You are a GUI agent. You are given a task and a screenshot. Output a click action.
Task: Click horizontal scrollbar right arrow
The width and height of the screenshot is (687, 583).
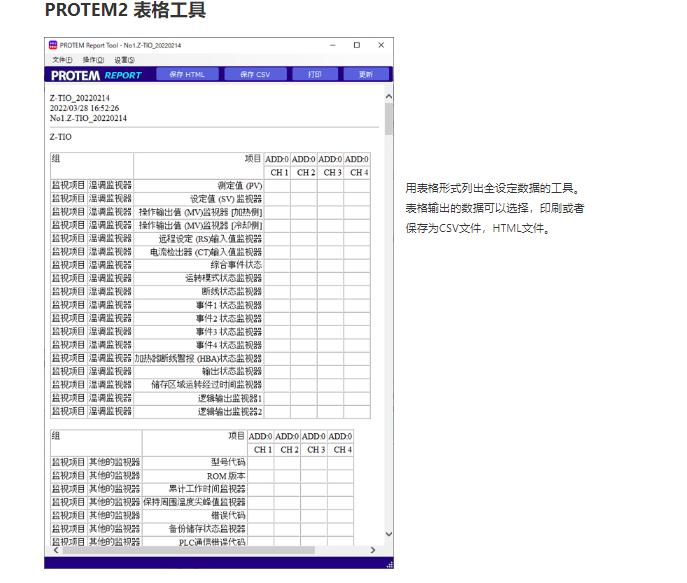(373, 550)
